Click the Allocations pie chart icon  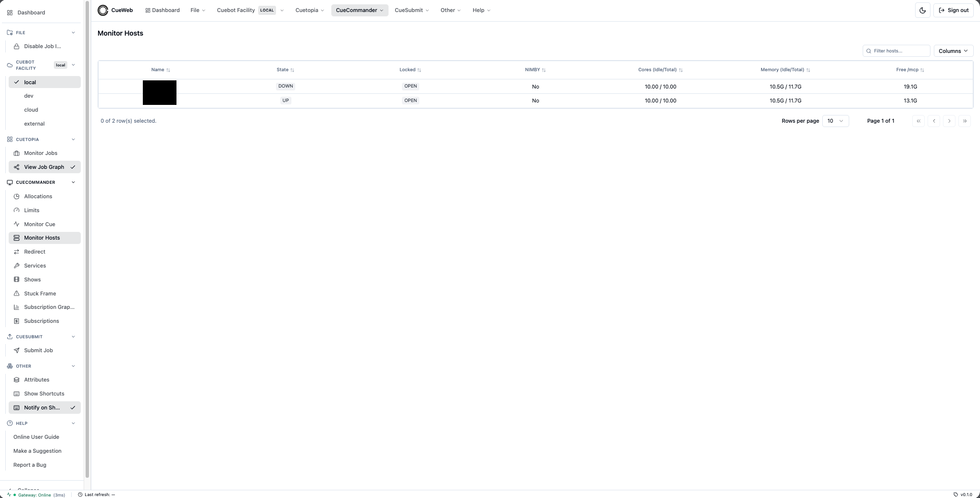click(x=16, y=196)
